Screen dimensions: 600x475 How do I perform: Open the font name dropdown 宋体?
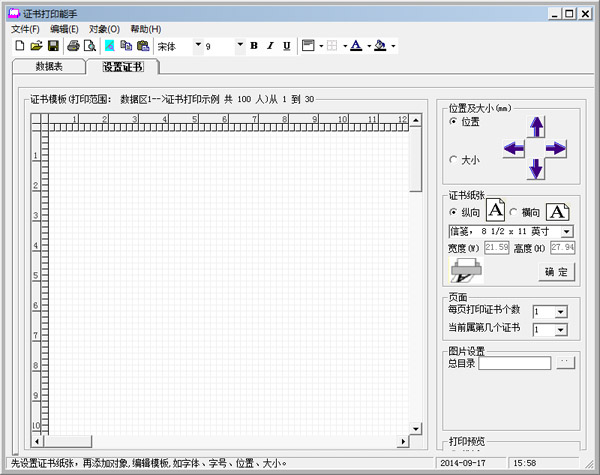click(x=198, y=46)
